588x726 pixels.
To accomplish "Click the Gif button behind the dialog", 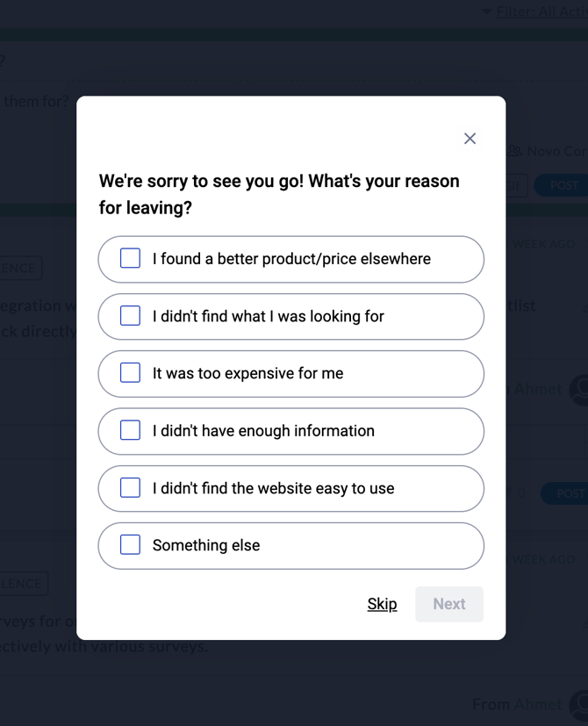I will (x=516, y=185).
